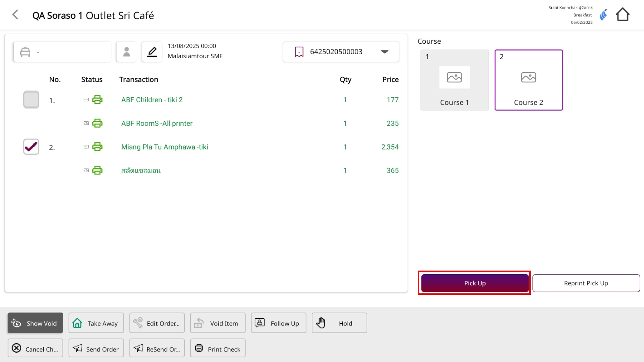This screenshot has height=362, width=644.
Task: Toggle the Show Void button
Action: (35, 323)
